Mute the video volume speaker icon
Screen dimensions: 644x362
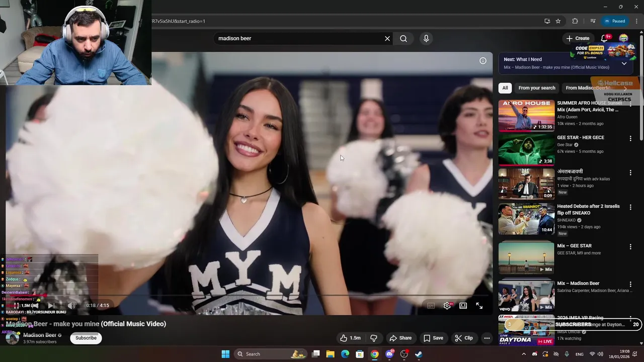tap(71, 305)
